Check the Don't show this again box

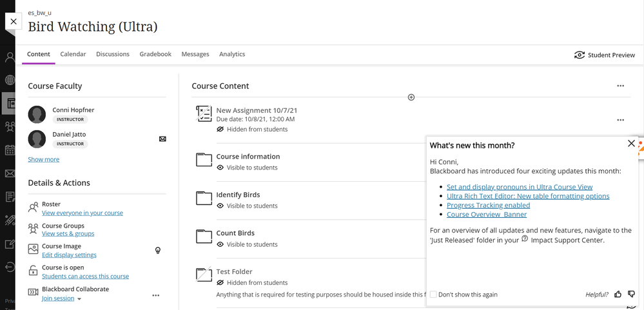coord(433,295)
